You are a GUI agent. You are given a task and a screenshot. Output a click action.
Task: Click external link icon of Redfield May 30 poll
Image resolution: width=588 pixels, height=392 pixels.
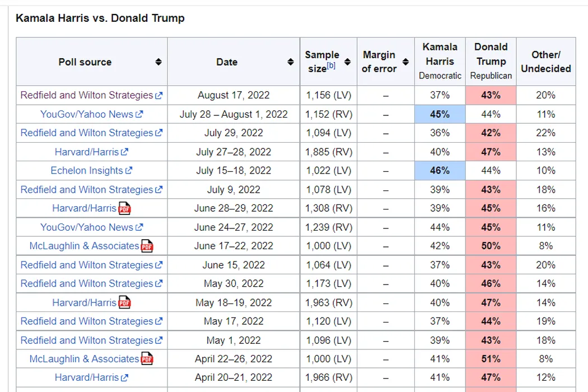pos(159,283)
